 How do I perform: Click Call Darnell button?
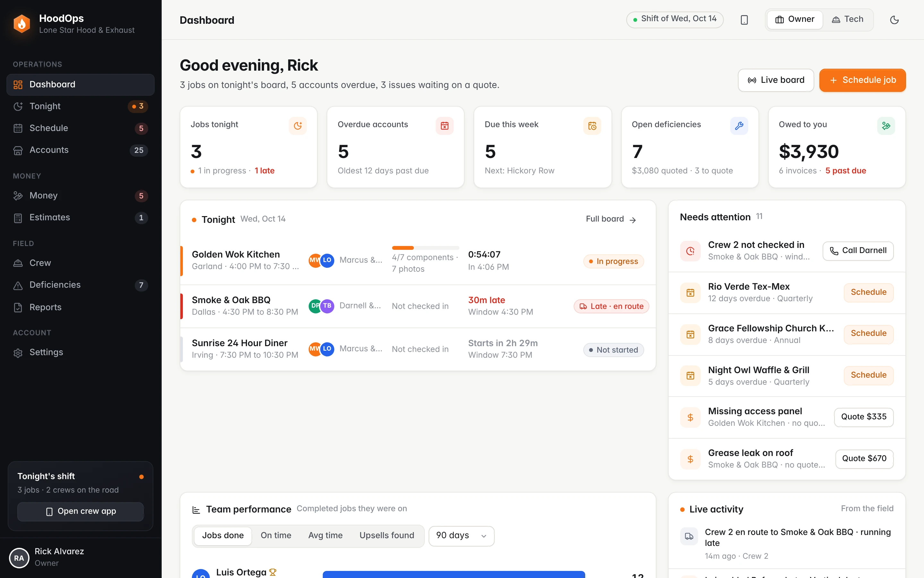click(858, 251)
